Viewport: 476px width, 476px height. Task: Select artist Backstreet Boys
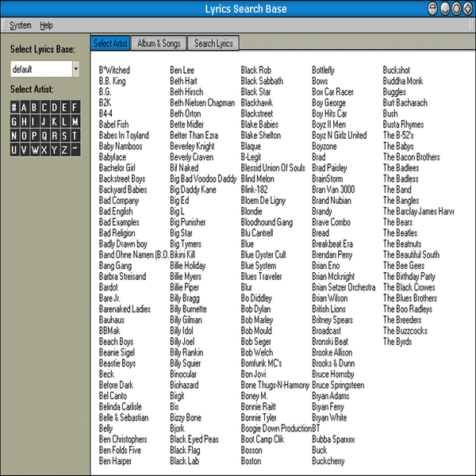[x=122, y=178]
